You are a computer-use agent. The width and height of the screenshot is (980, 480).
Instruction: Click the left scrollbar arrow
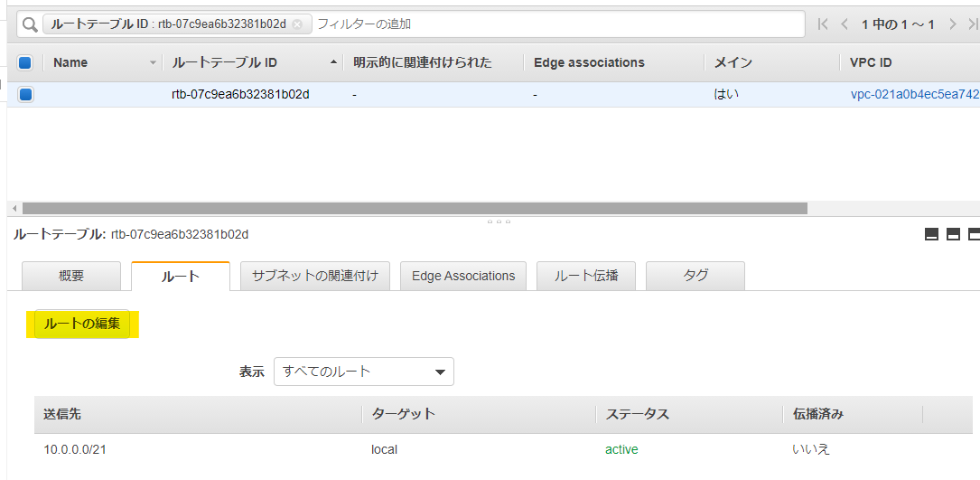click(15, 208)
